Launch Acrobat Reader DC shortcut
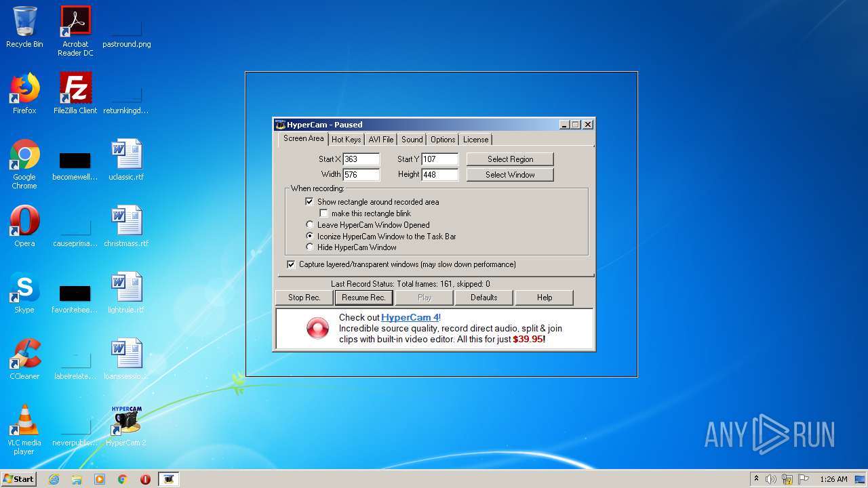Image resolution: width=868 pixels, height=488 pixels. 75,31
